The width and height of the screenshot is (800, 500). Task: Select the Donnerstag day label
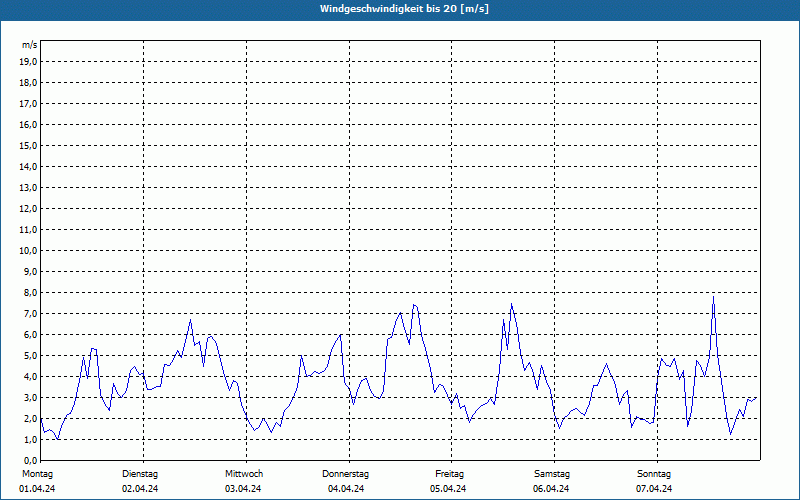pyautogui.click(x=345, y=474)
